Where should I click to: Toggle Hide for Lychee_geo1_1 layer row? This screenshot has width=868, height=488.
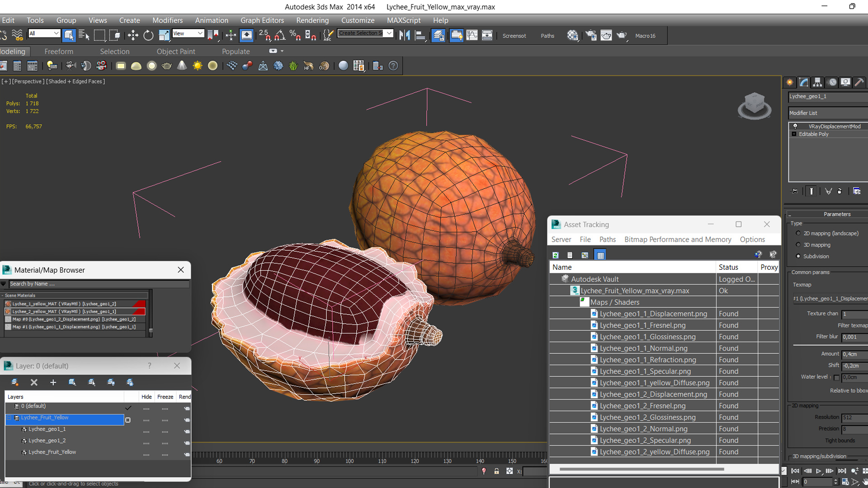(x=146, y=432)
